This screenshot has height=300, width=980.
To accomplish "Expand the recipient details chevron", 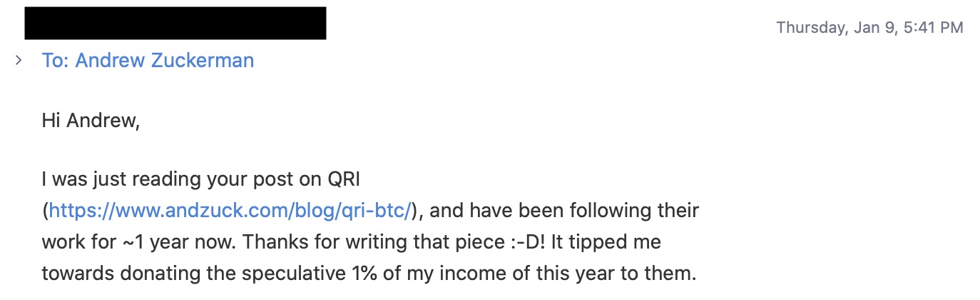I will (19, 61).
